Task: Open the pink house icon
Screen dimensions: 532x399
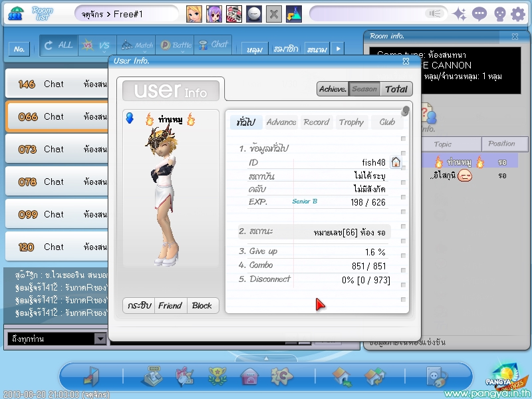Action: [249, 376]
